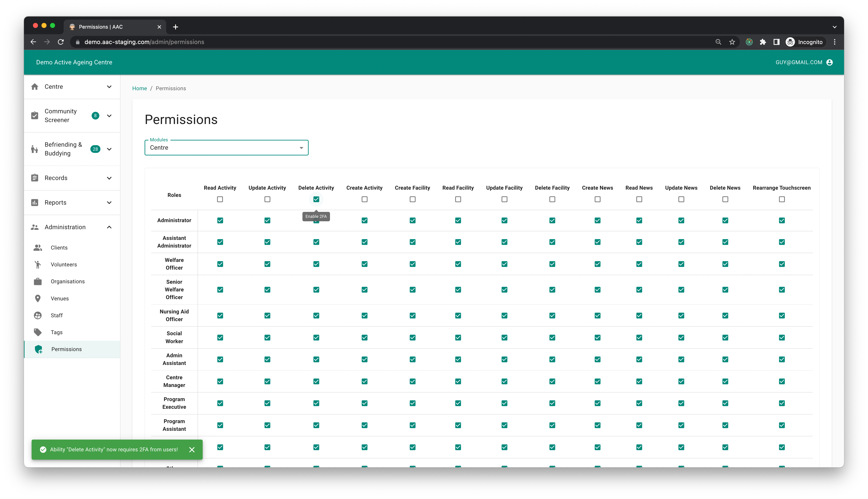Open Clients in Administration menu

[72, 247]
